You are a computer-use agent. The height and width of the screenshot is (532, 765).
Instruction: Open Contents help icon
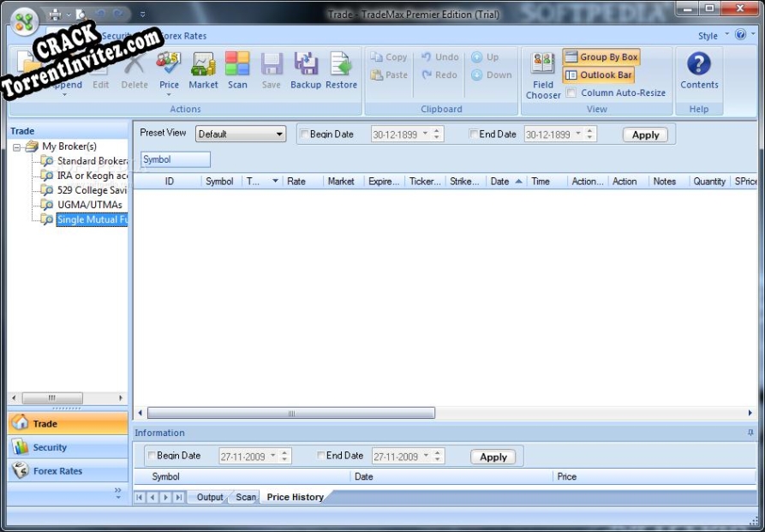pos(699,69)
